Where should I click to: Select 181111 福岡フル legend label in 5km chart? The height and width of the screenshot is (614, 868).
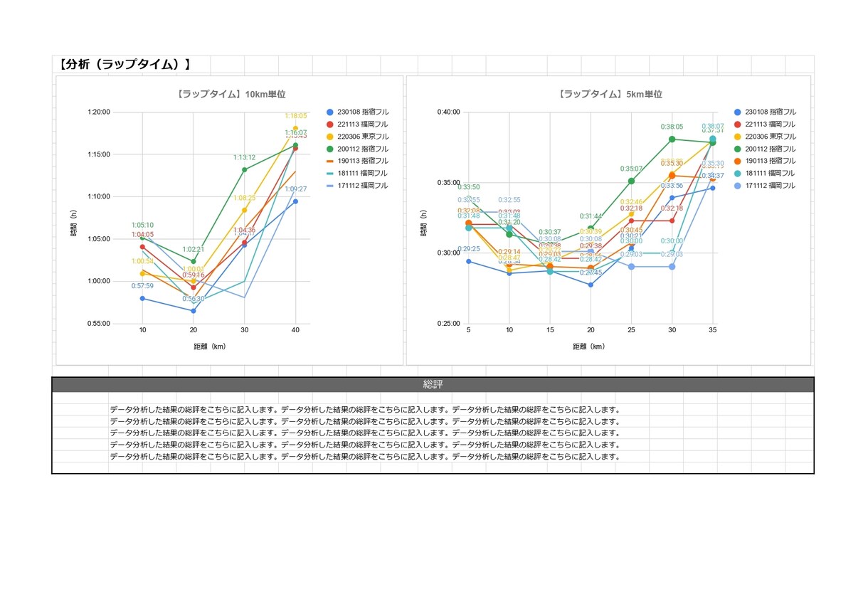pyautogui.click(x=771, y=173)
